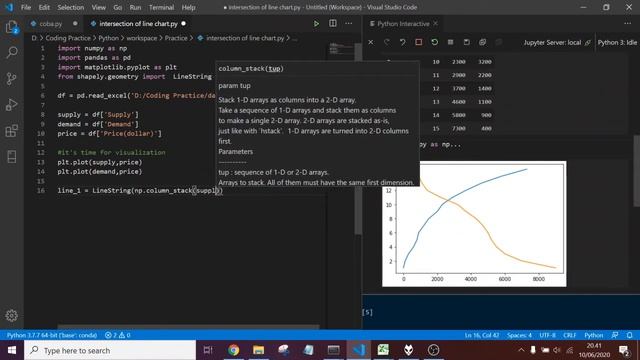Click Ln 16, Col 42 in status bar
This screenshot has width=640, height=360.
[482, 335]
